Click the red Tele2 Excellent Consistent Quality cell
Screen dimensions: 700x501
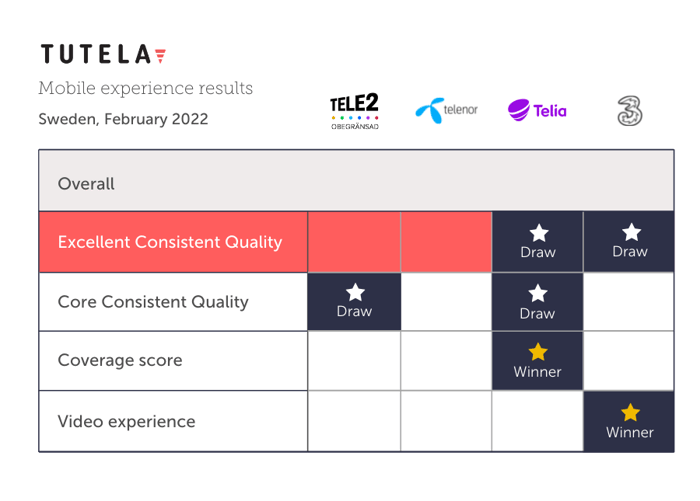tap(354, 242)
